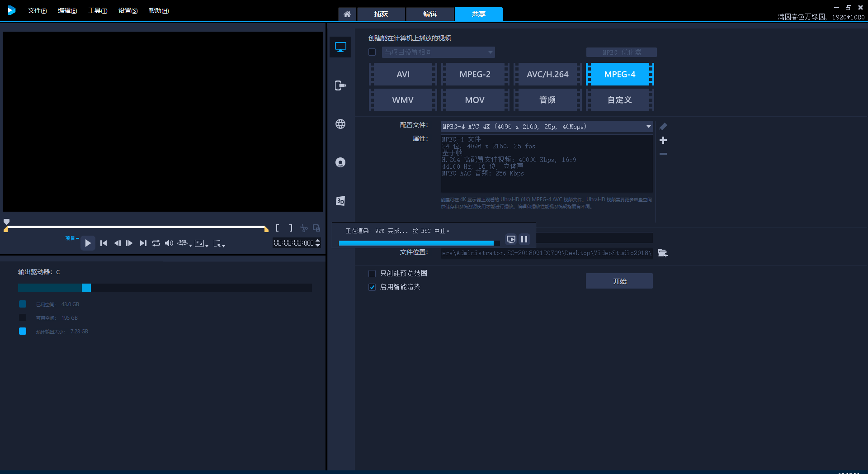
Task: Set the mark-out bracket
Action: 291,228
